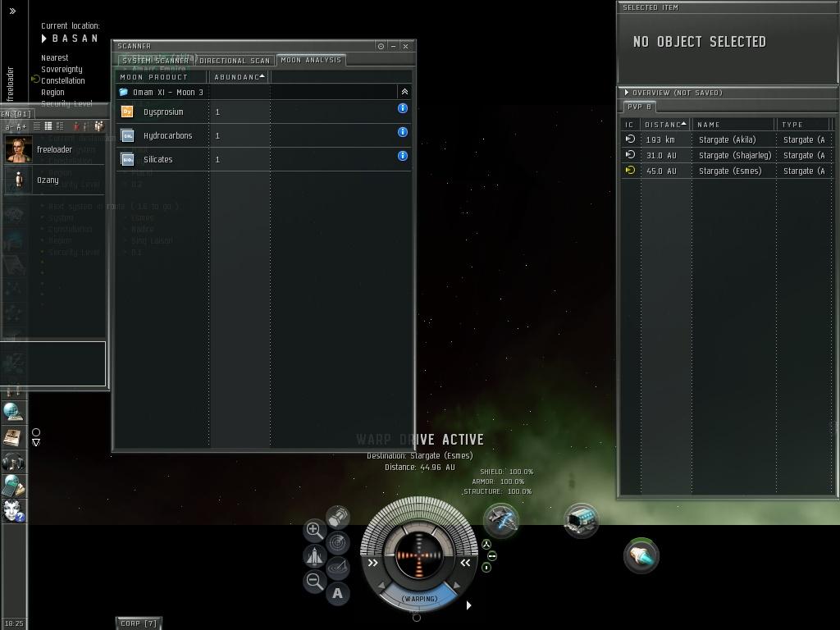The image size is (840, 630).
Task: Click the Hydrocarbons product icon
Action: pyautogui.click(x=127, y=135)
